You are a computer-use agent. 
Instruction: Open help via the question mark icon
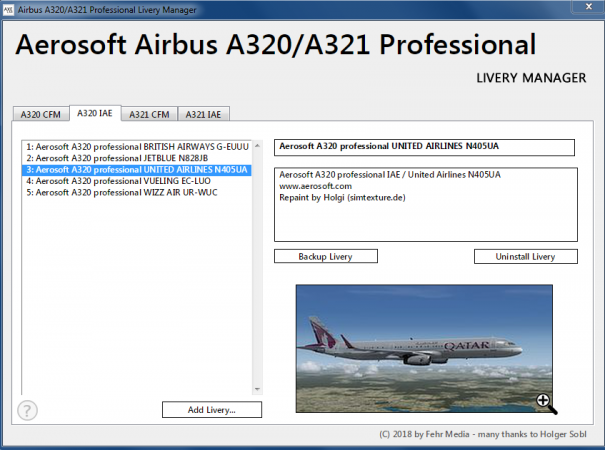(x=27, y=410)
